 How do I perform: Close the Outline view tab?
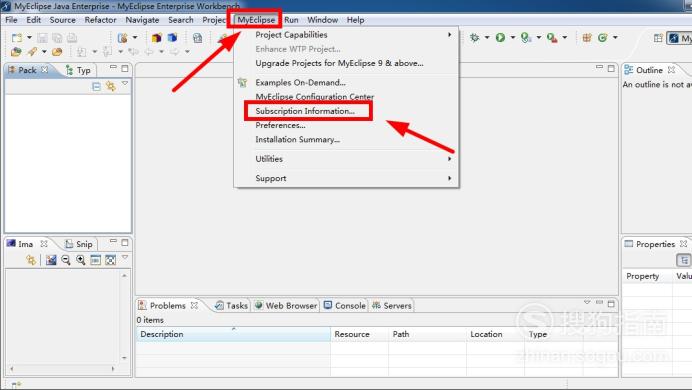[671, 70]
